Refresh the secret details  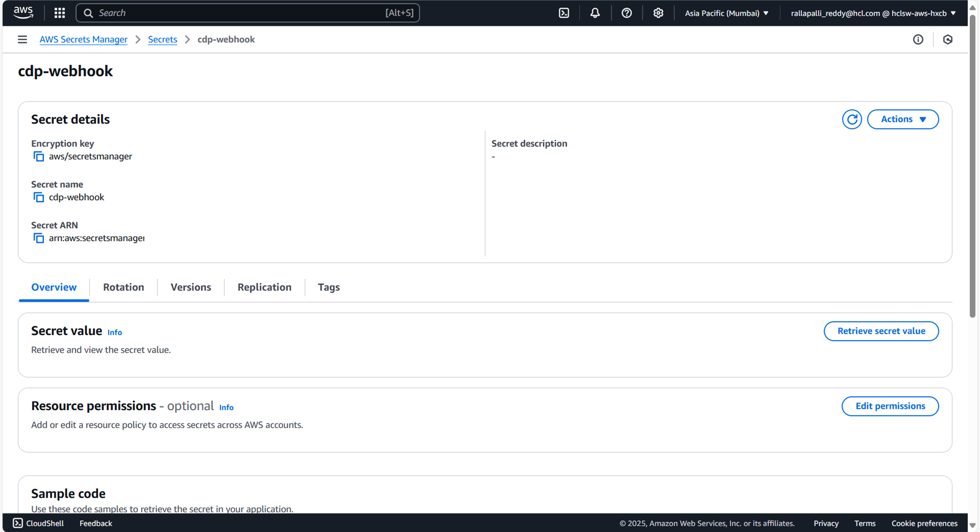[x=851, y=120]
